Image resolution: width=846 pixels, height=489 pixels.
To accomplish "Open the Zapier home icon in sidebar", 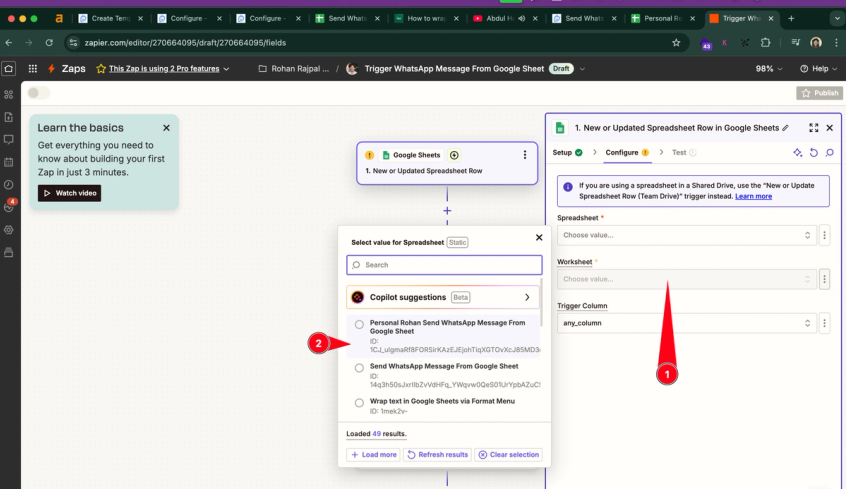I will point(9,69).
